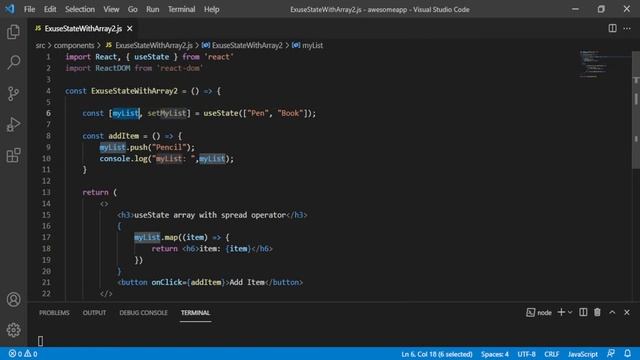The height and width of the screenshot is (360, 640).
Task: Create a new terminal with plus icon
Action: coord(561,312)
